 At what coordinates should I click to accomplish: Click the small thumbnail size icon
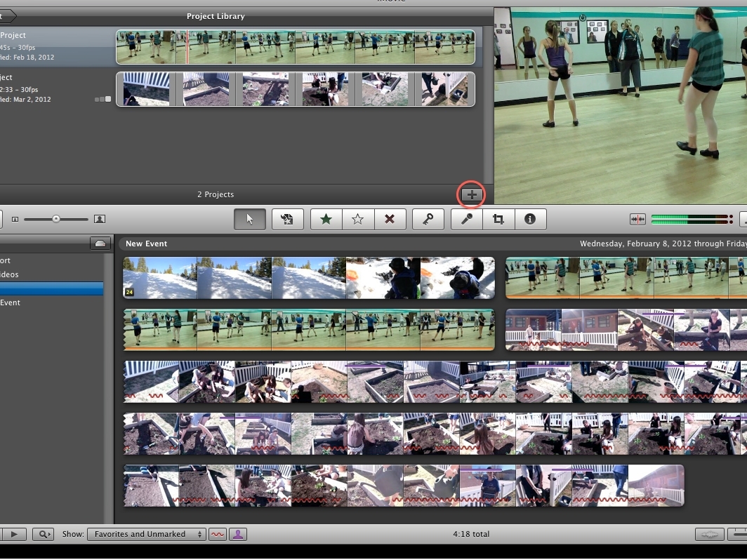(x=15, y=219)
